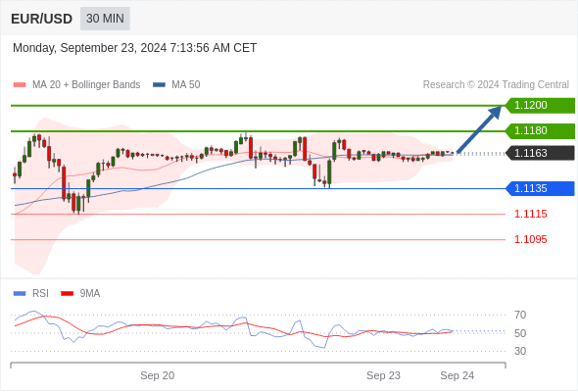
Task: Click the red 1.1115 support label
Action: [x=530, y=214]
